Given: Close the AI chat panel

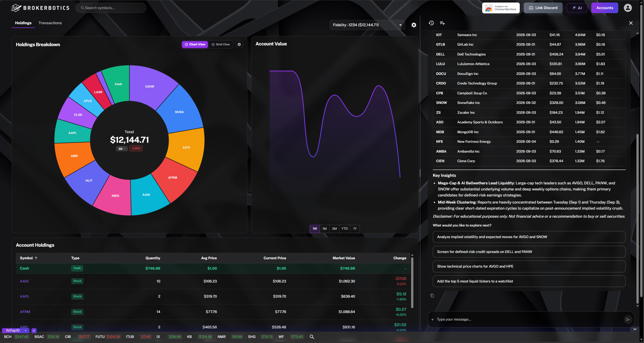Looking at the screenshot, I should 631,23.
